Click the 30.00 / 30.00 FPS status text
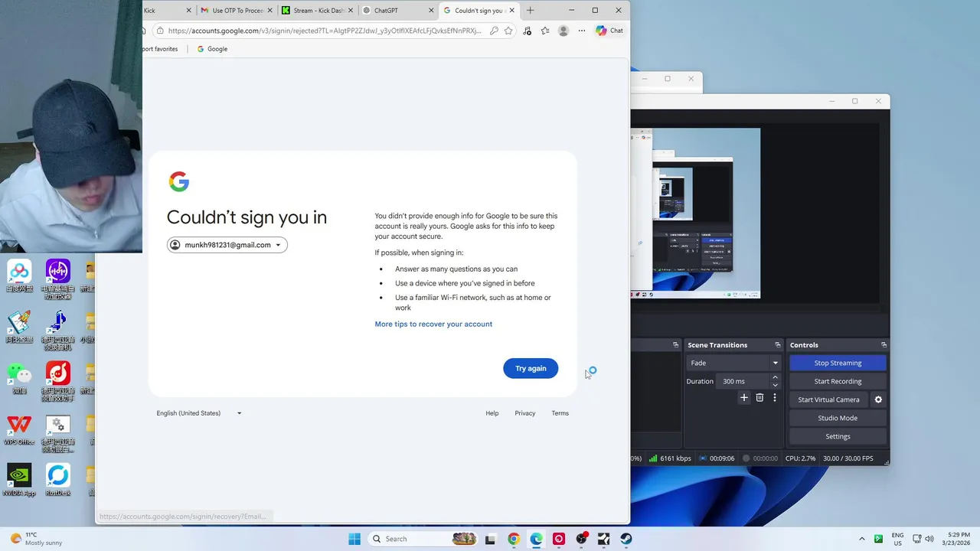This screenshot has width=980, height=551. (848, 458)
